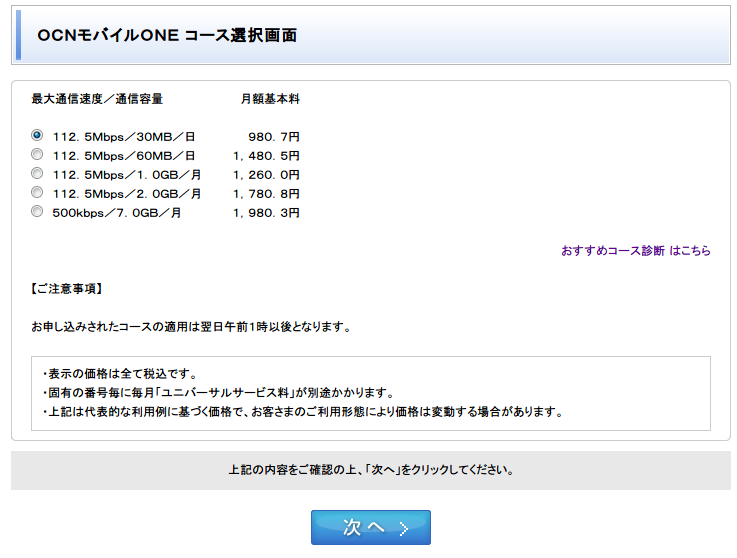The height and width of the screenshot is (558, 737).
Task: Click the 月額基本料 column header
Action: pyautogui.click(x=270, y=99)
